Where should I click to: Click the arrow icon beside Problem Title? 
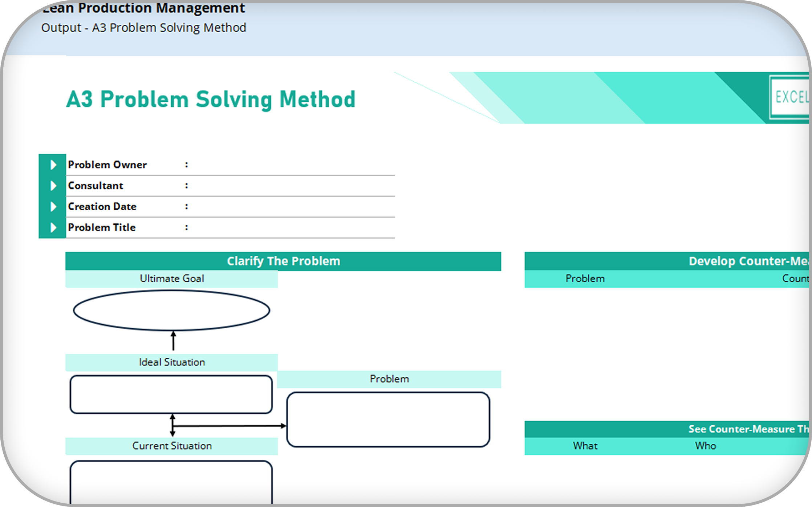point(53,228)
